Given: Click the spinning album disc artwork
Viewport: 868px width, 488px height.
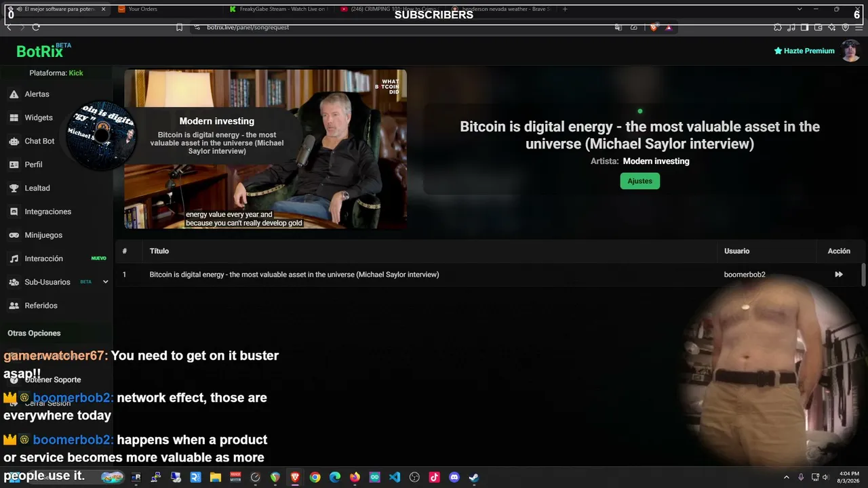Looking at the screenshot, I should 102,134.
